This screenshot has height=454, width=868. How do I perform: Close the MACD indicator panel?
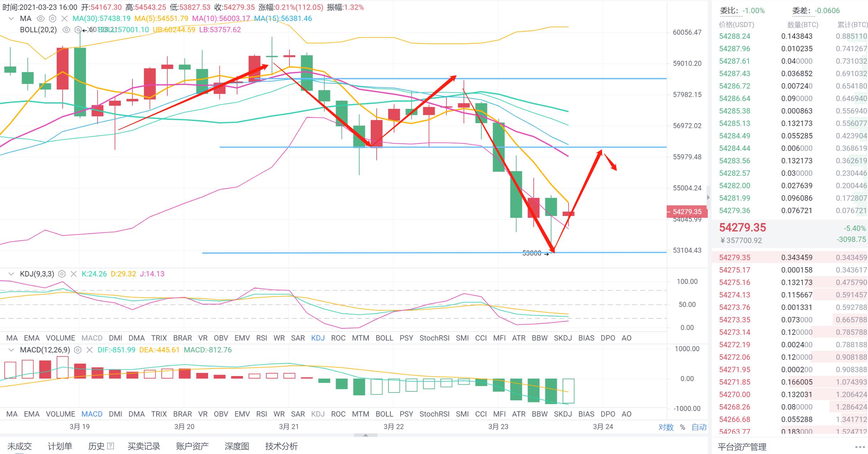pyautogui.click(x=89, y=350)
